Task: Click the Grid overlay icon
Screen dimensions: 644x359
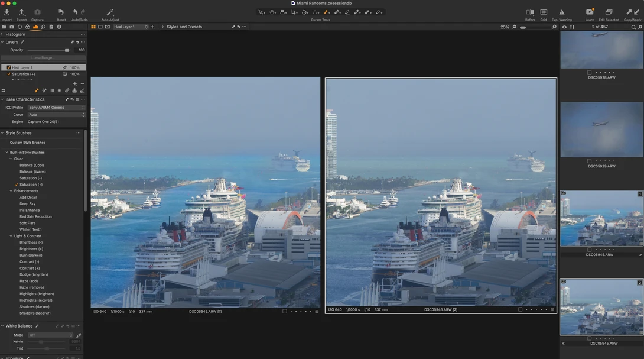Action: point(544,12)
